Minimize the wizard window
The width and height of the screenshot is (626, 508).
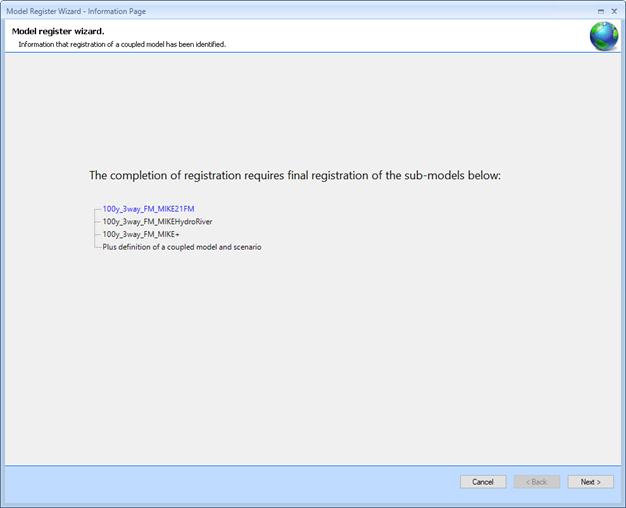point(601,12)
